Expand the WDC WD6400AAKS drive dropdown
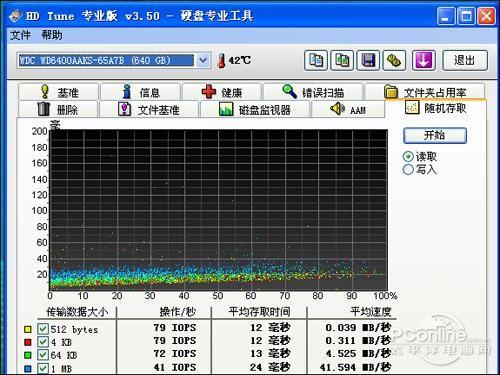This screenshot has height=375, width=500. coord(203,60)
